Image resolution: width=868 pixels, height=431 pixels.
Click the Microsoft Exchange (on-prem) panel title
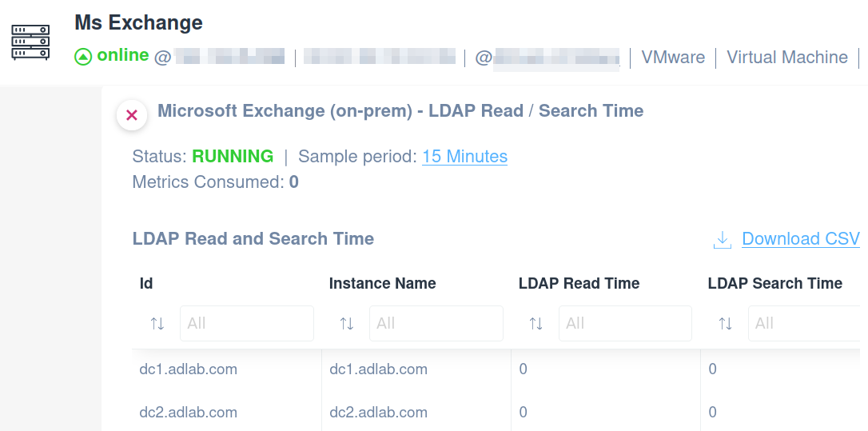point(400,111)
